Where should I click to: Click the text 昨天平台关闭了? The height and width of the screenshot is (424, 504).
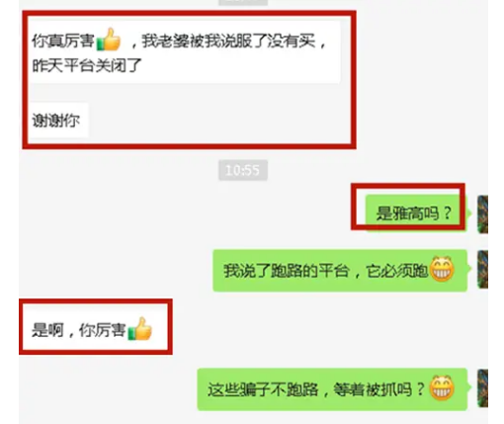click(87, 65)
